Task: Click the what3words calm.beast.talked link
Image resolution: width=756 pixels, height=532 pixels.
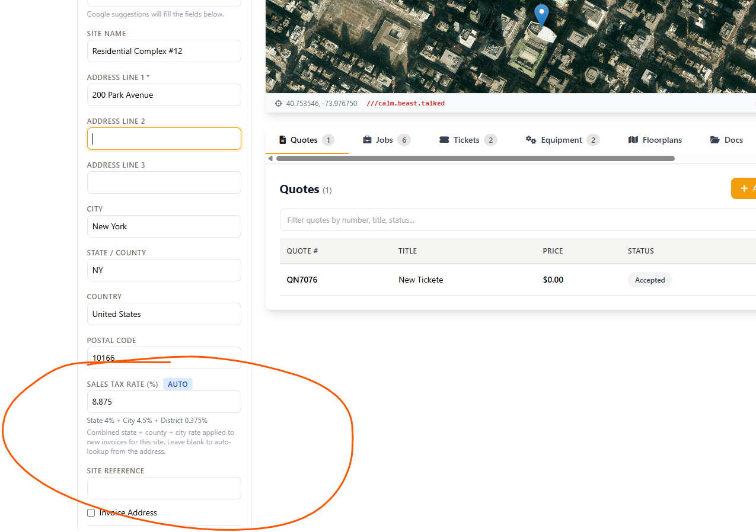Action: [x=406, y=103]
